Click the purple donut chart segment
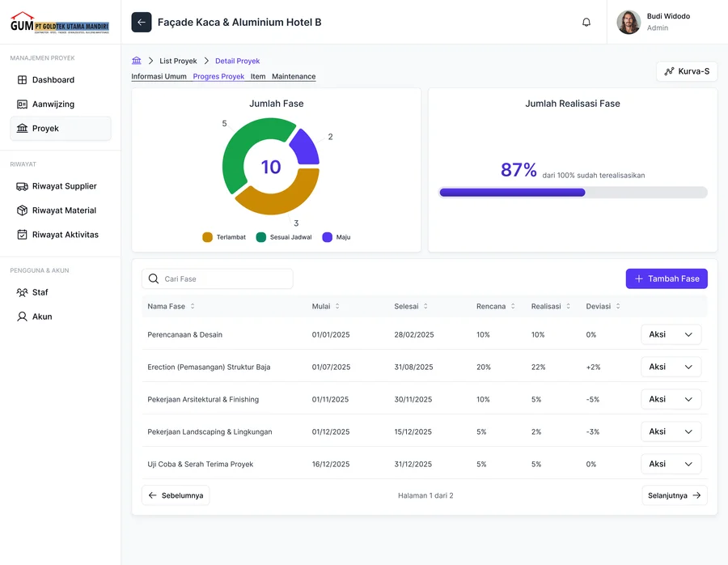Image resolution: width=728 pixels, height=565 pixels. tap(307, 148)
